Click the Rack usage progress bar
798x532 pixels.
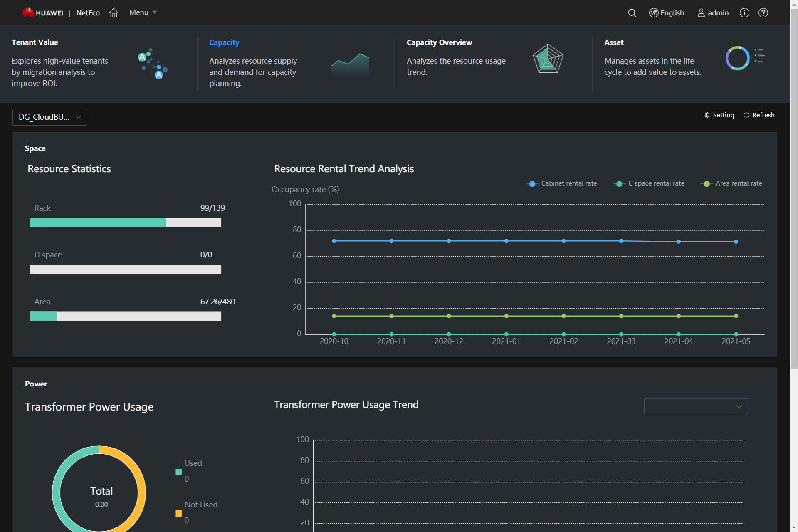coord(125,223)
